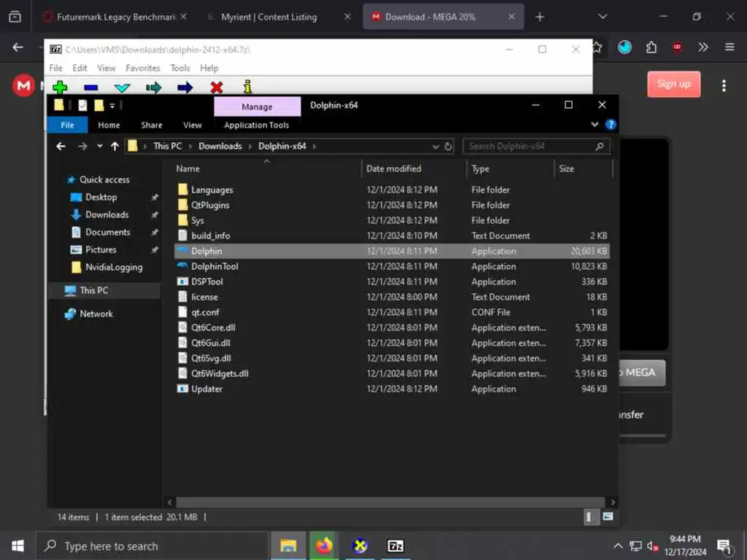The width and height of the screenshot is (747, 560).
Task: Expand the ribbon with the chevron
Action: pos(595,125)
